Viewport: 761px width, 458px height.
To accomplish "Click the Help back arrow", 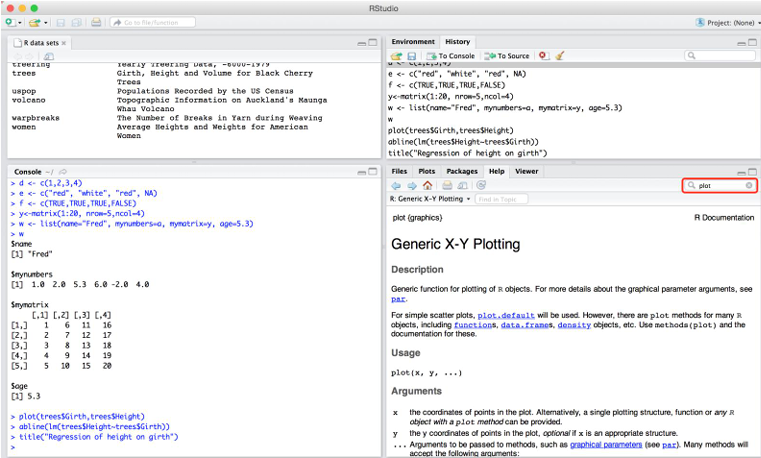I will [x=396, y=186].
